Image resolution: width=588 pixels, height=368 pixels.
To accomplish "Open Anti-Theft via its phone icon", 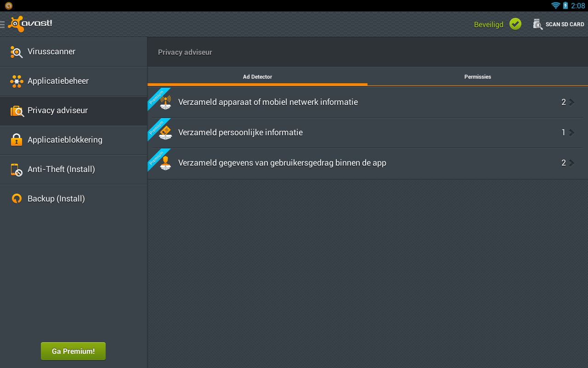I will tap(16, 169).
